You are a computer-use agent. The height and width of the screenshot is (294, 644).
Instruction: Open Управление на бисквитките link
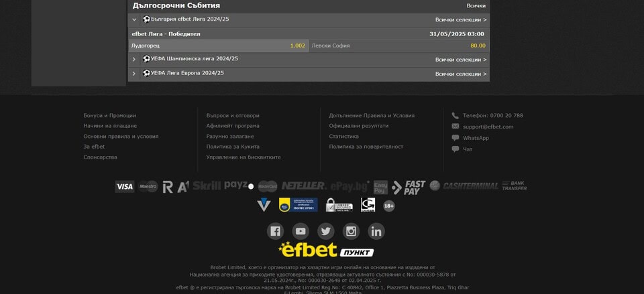pyautogui.click(x=244, y=157)
